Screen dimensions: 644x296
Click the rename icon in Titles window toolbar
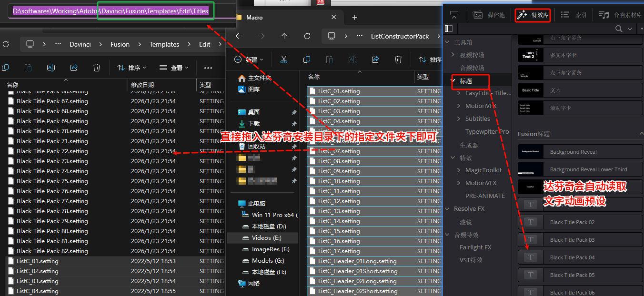click(x=51, y=68)
